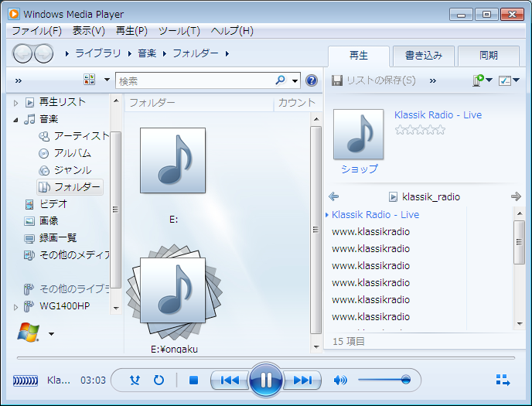Click the リストの保存(S) button
Viewport: 532px width, 406px height.
point(374,80)
